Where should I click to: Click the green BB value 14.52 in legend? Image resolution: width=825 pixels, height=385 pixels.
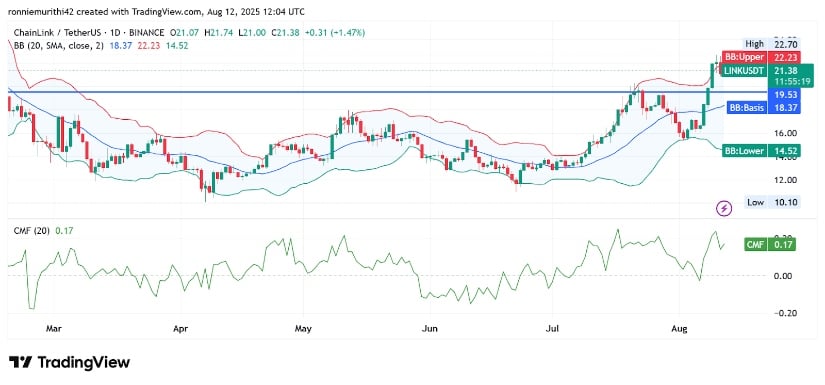(x=177, y=46)
